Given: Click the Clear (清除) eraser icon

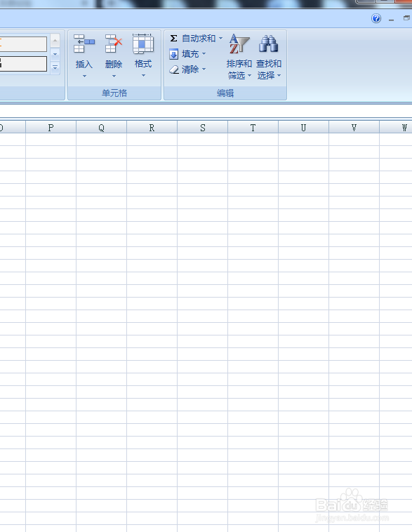Looking at the screenshot, I should (174, 69).
